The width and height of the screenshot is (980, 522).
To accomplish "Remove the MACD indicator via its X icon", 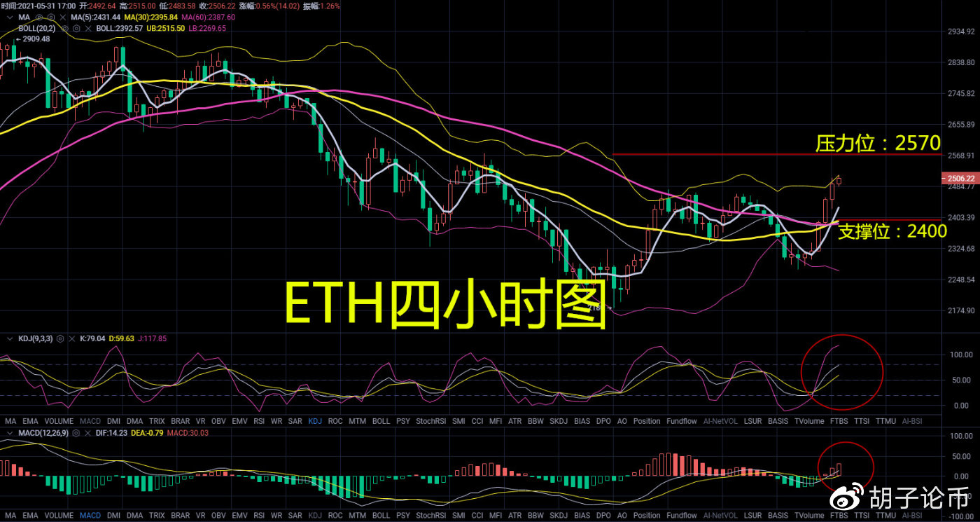I will (x=87, y=434).
